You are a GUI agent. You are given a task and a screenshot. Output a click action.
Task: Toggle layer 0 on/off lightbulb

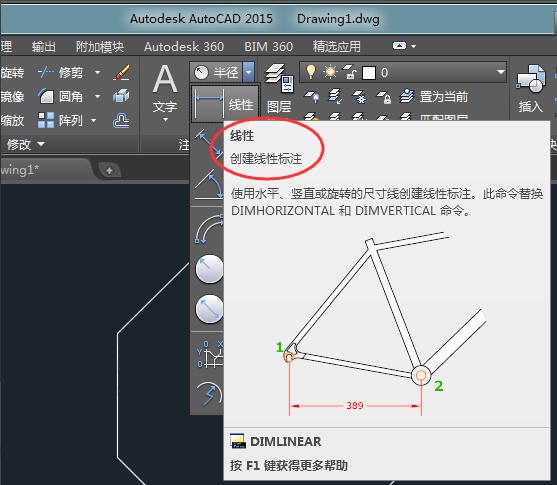[311, 72]
